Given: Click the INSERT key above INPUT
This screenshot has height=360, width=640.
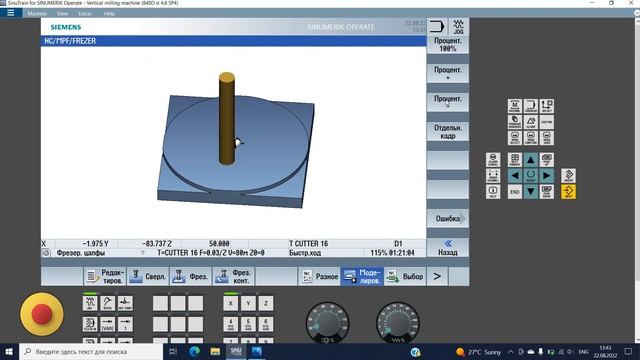Looking at the screenshot, I should pyautogui.click(x=568, y=176).
